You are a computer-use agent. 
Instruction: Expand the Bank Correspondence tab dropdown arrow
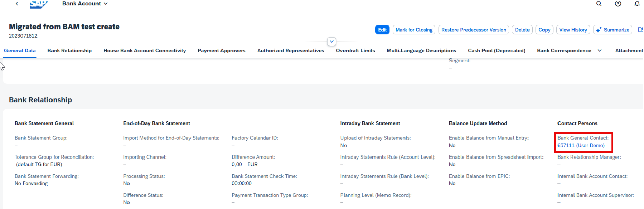point(600,50)
